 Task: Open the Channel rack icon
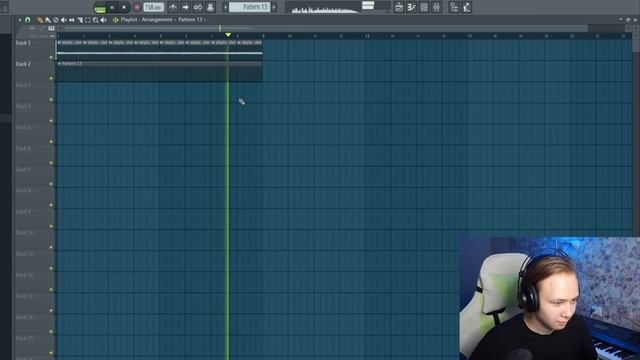click(x=424, y=7)
